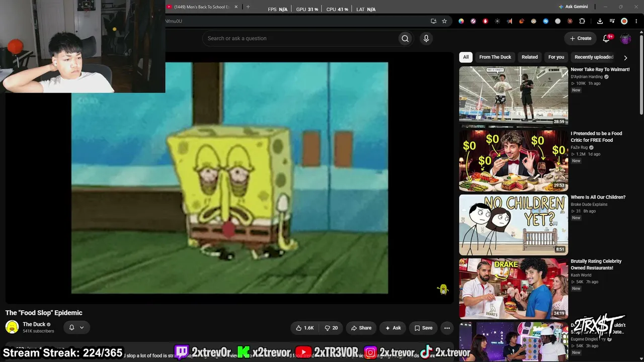Click the YouTube search input field

(300, 38)
